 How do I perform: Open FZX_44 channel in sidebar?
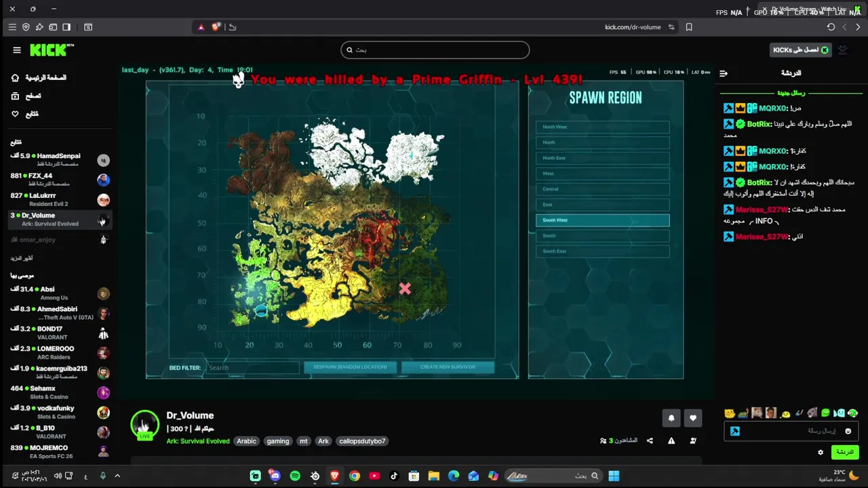(60, 180)
